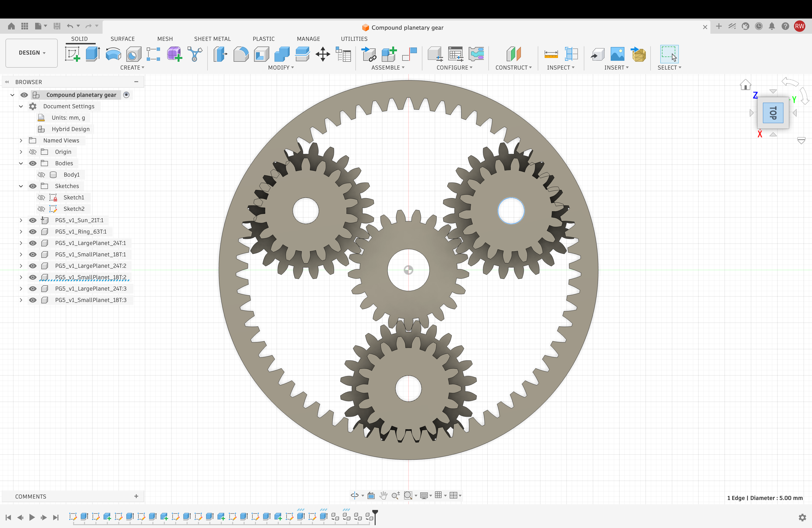Select the Hole tool icon
Image resolution: width=812 pixels, height=528 pixels.
133,54
